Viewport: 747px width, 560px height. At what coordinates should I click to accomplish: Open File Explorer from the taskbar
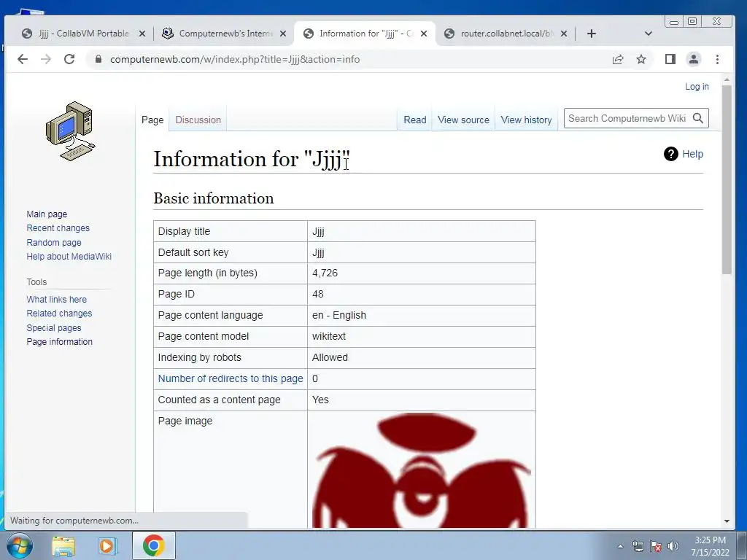coord(63,545)
